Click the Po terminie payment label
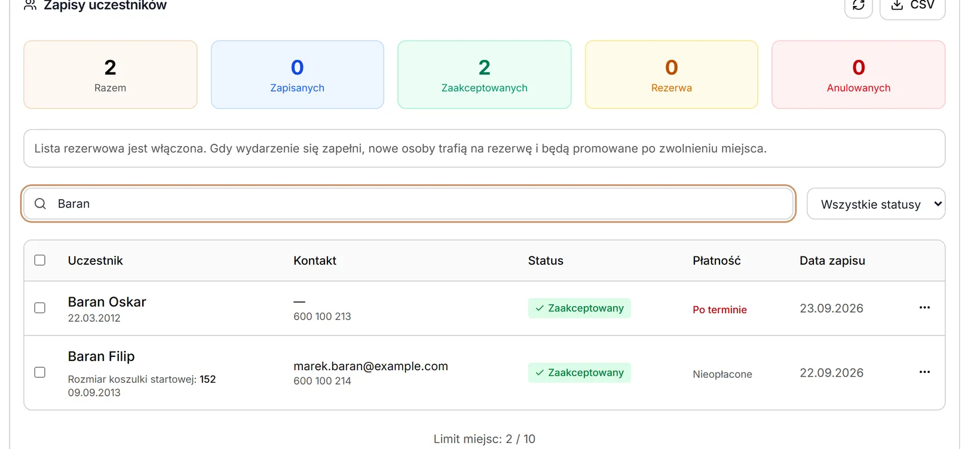Screen dimensions: 980x449 719,310
